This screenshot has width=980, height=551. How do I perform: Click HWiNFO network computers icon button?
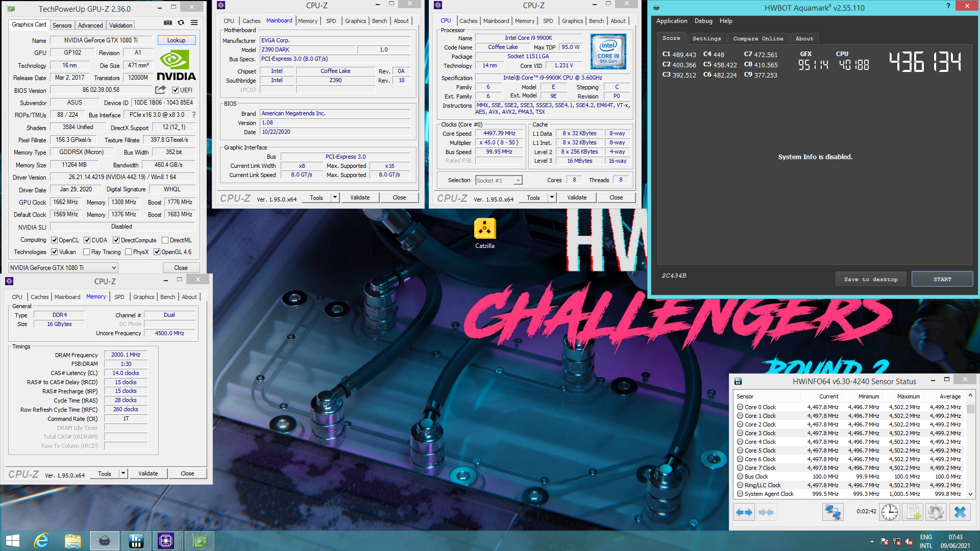point(832,512)
